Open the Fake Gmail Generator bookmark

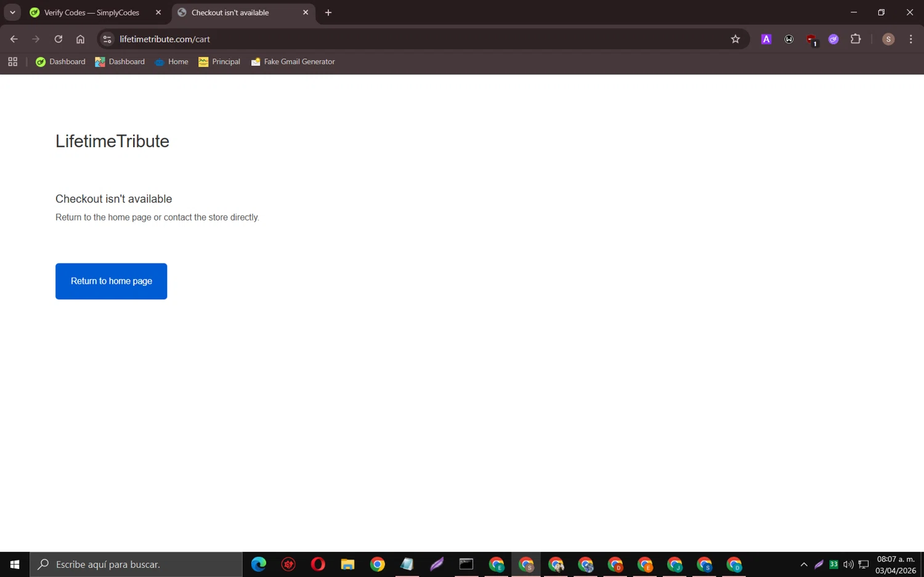(x=293, y=62)
